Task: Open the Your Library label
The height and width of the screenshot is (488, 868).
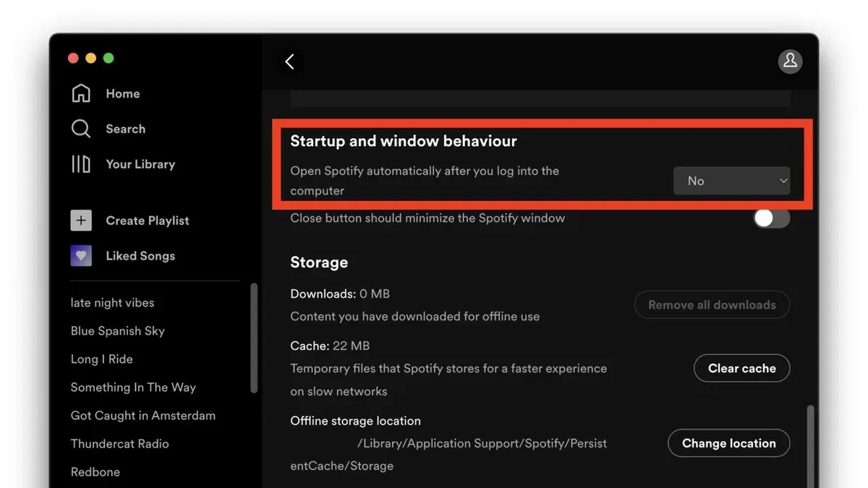Action: (140, 164)
